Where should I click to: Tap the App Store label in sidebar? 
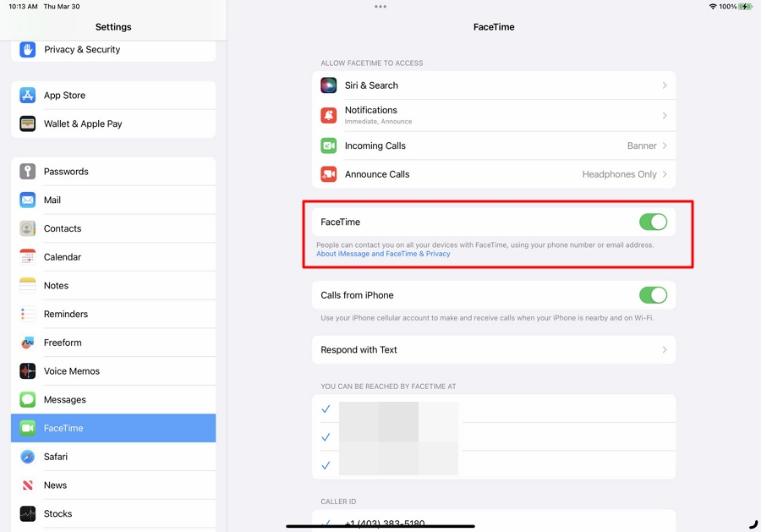(x=64, y=95)
